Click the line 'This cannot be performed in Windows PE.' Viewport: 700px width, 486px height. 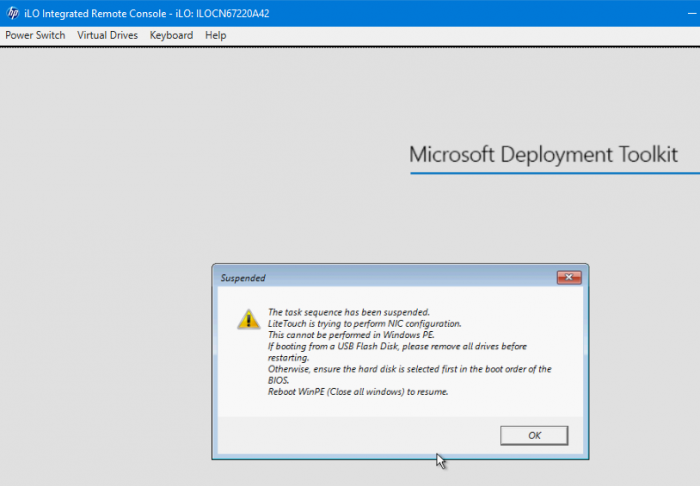(351, 335)
